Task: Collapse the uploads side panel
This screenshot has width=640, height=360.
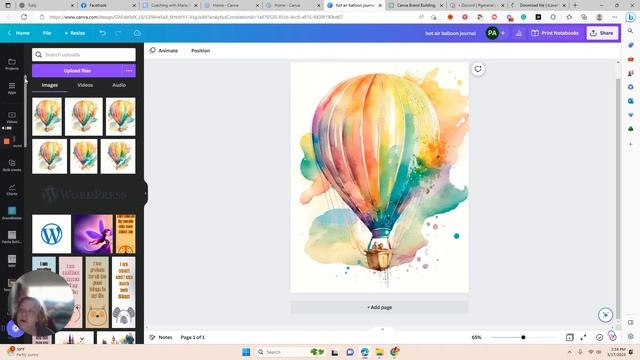Action: 146,193
